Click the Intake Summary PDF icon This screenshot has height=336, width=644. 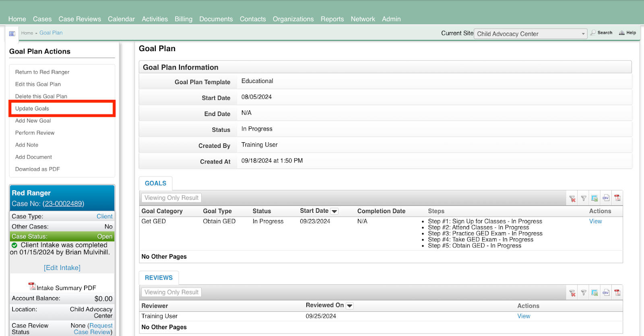pyautogui.click(x=32, y=286)
